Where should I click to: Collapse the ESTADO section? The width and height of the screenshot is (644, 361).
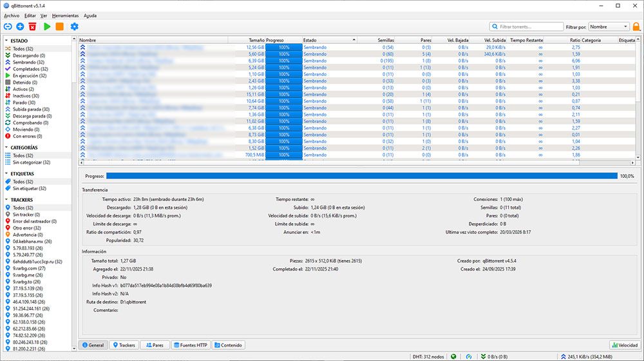click(x=6, y=41)
